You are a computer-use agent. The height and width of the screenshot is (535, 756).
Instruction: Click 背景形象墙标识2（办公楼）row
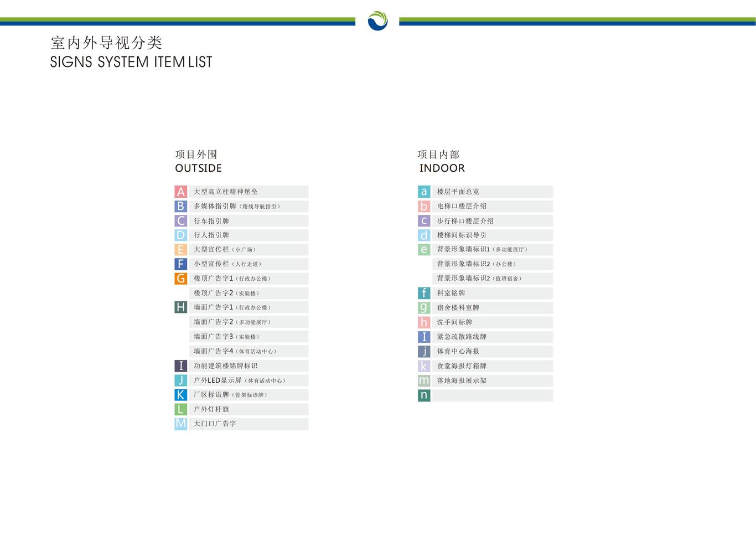pyautogui.click(x=493, y=264)
